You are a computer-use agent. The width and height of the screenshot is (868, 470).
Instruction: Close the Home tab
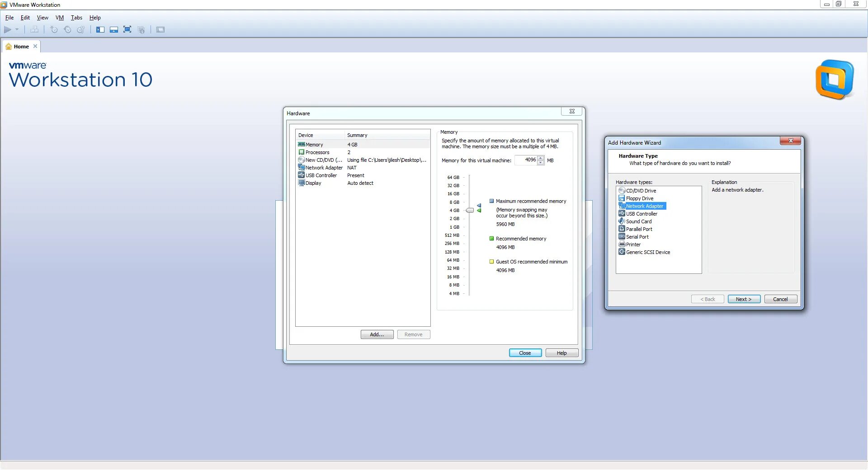coord(35,46)
